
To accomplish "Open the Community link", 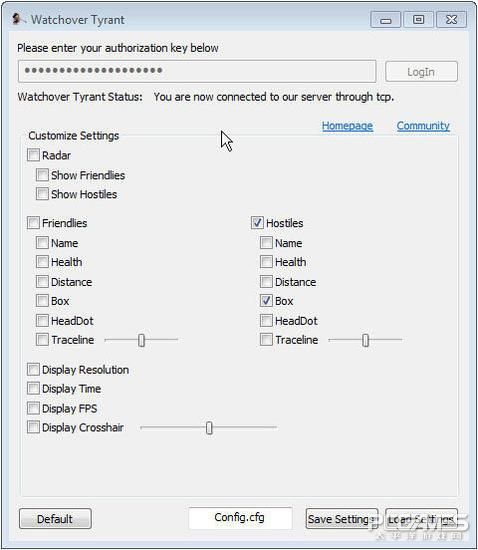I will [423, 126].
